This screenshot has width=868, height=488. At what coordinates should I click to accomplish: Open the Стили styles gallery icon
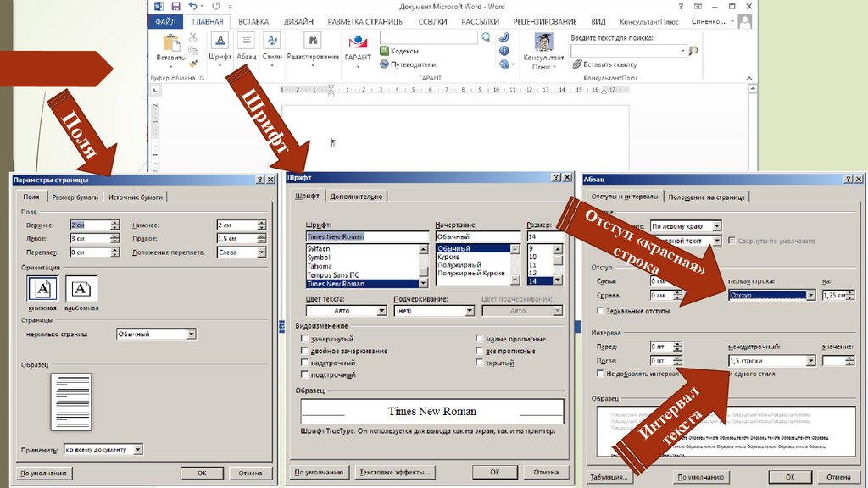[272, 41]
